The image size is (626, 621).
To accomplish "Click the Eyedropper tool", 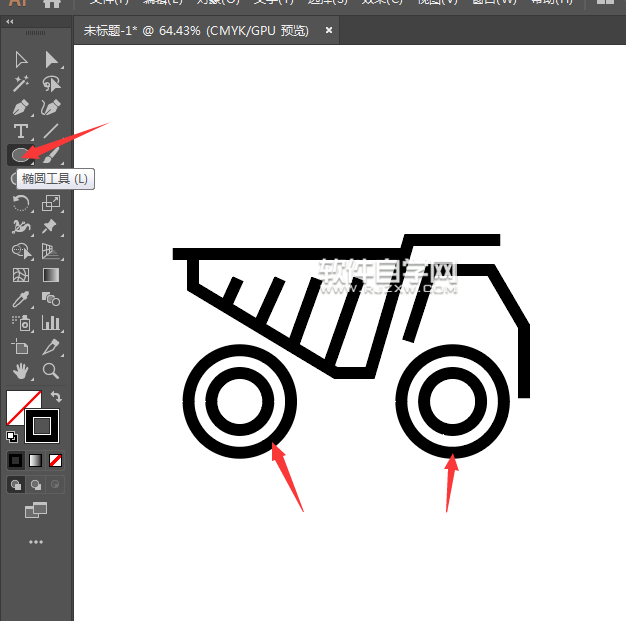I will click(x=21, y=299).
